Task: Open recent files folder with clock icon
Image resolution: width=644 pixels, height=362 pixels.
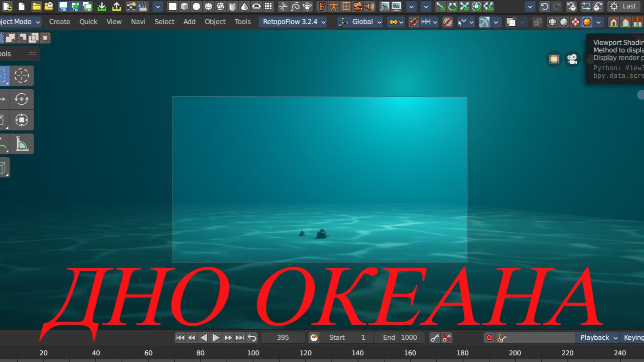Action: click(48, 7)
